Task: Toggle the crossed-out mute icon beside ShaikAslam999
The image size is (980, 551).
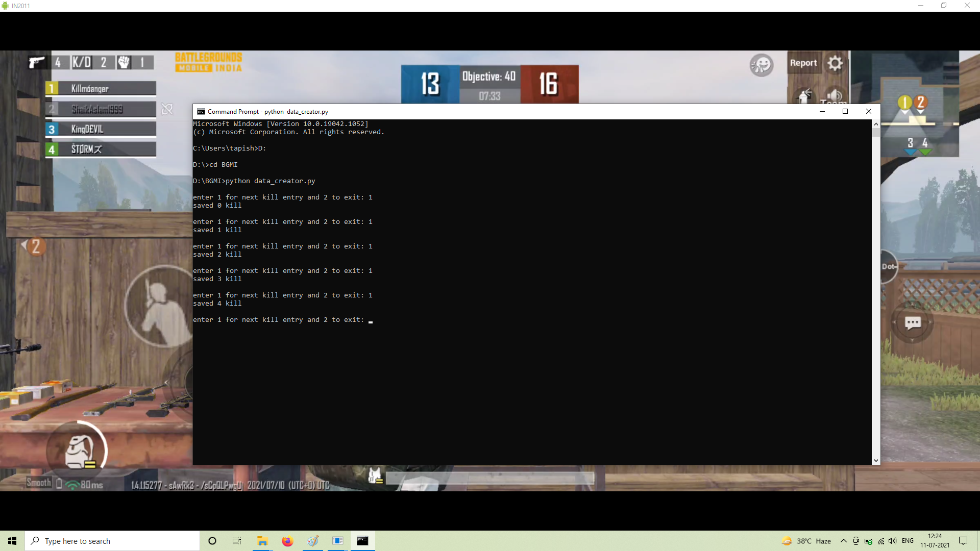Action: [167, 109]
